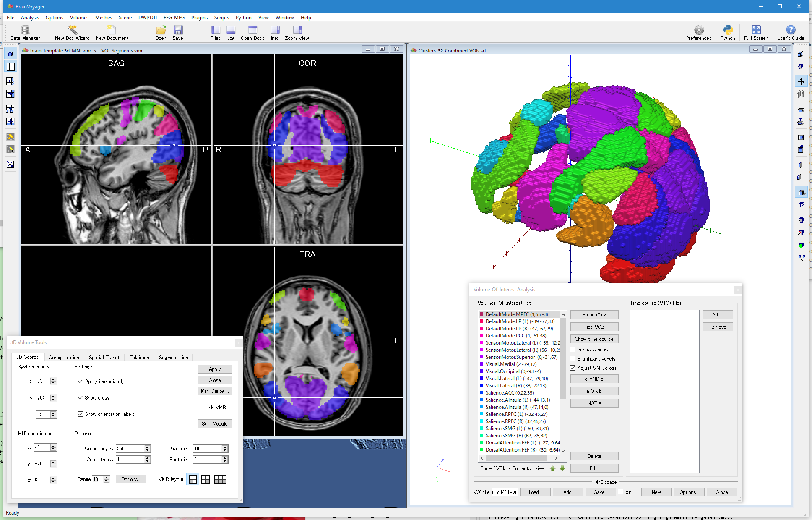
Task: Adjust Cross length spinner
Action: (148, 449)
